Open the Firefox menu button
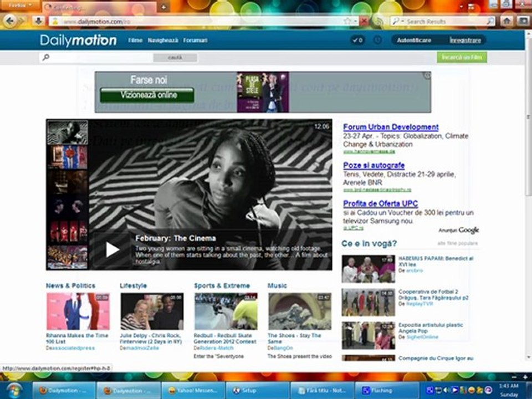 pyautogui.click(x=20, y=6)
